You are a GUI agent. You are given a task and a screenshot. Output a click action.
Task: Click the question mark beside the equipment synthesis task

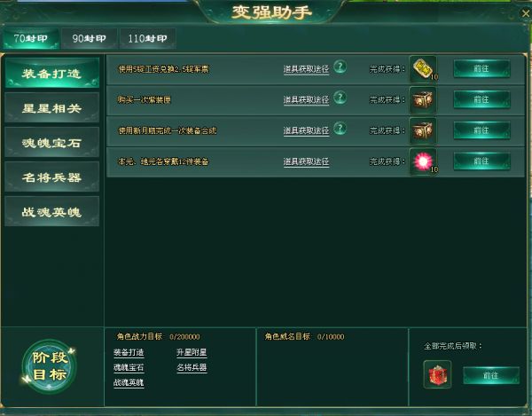340,129
